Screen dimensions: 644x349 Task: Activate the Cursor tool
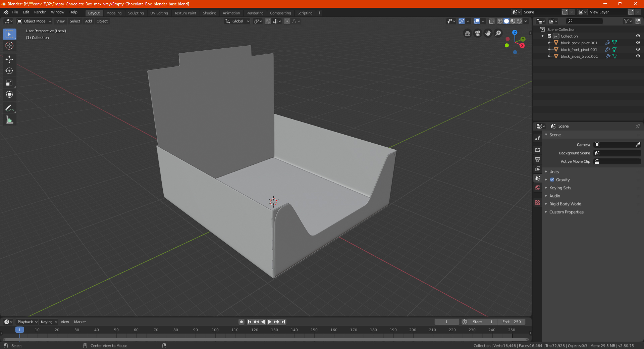9,46
